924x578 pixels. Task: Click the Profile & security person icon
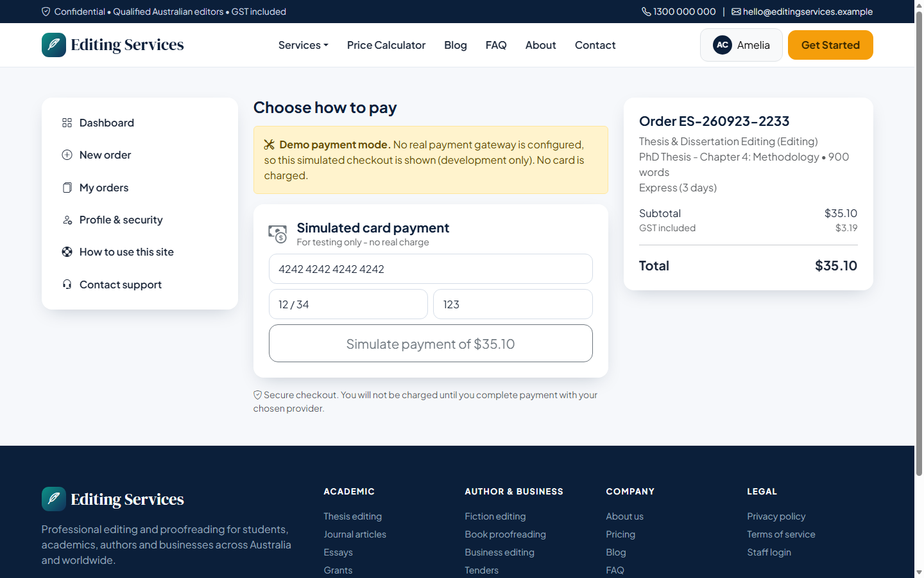tap(67, 220)
